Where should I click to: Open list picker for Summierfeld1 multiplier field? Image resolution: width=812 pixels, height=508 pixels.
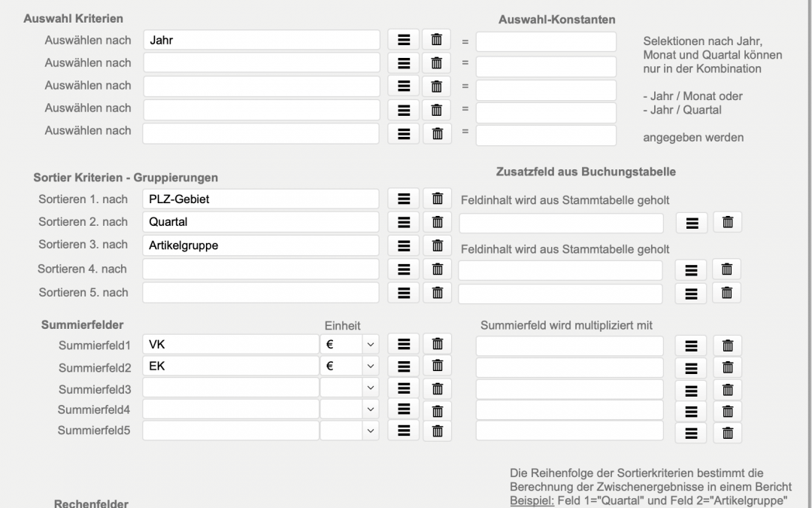point(692,346)
